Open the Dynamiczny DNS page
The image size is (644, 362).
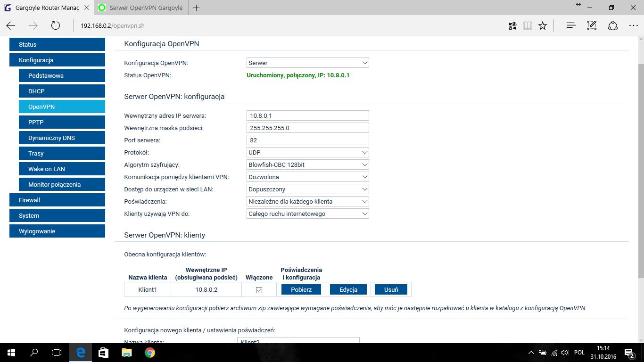(x=62, y=138)
